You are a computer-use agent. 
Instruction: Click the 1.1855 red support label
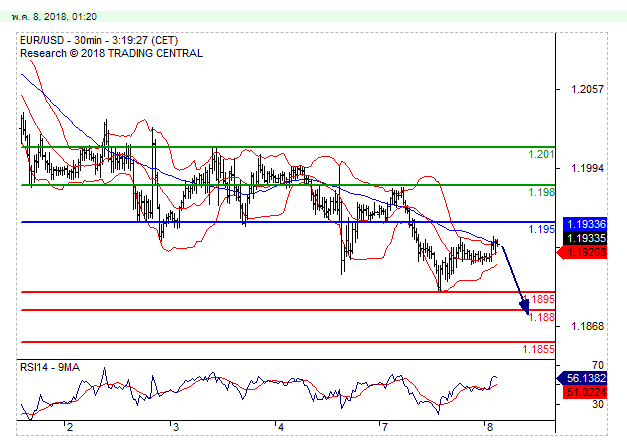click(x=538, y=349)
